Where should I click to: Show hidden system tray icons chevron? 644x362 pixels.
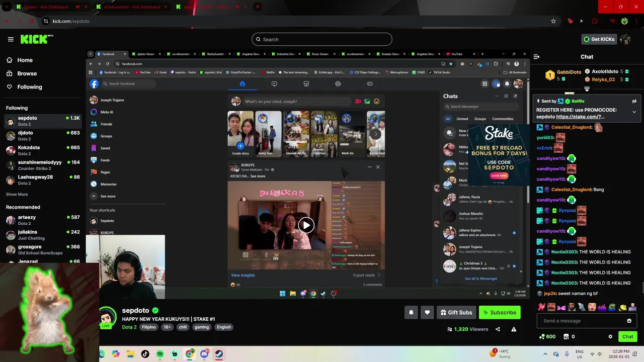point(545,354)
